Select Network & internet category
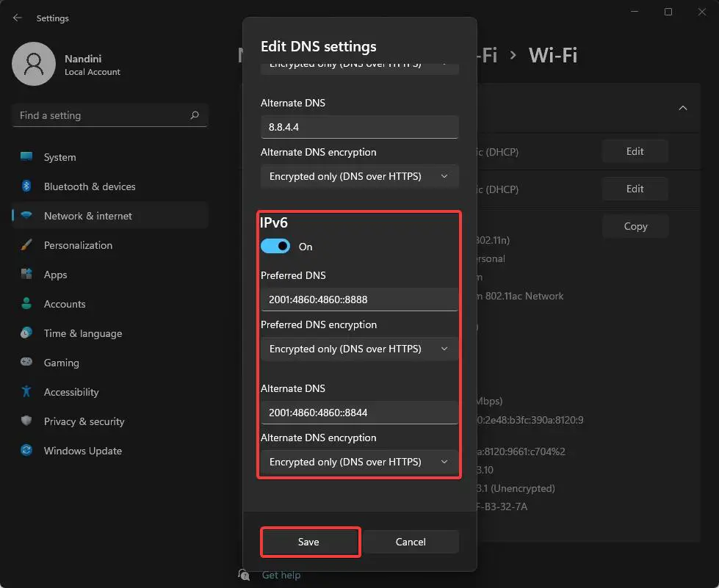This screenshot has width=719, height=588. click(x=110, y=216)
